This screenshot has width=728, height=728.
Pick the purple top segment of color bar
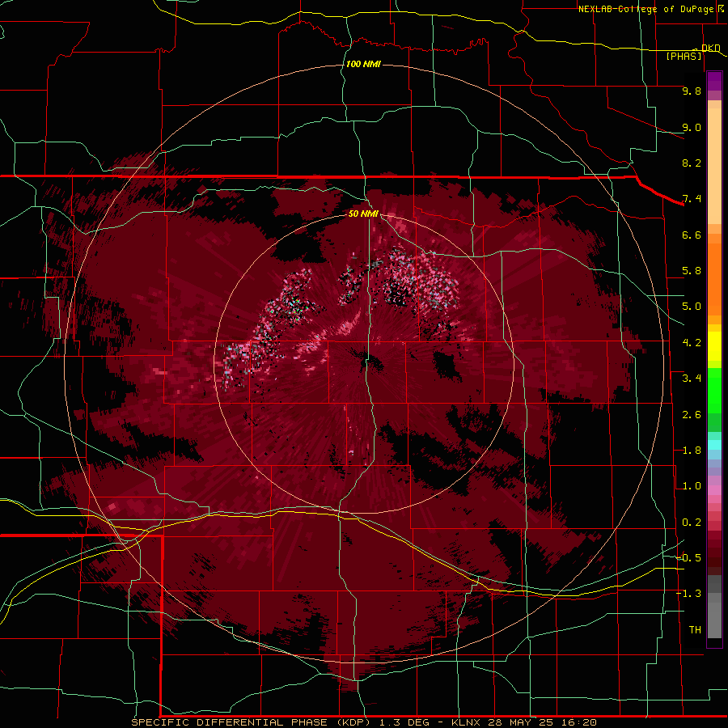pyautogui.click(x=714, y=81)
